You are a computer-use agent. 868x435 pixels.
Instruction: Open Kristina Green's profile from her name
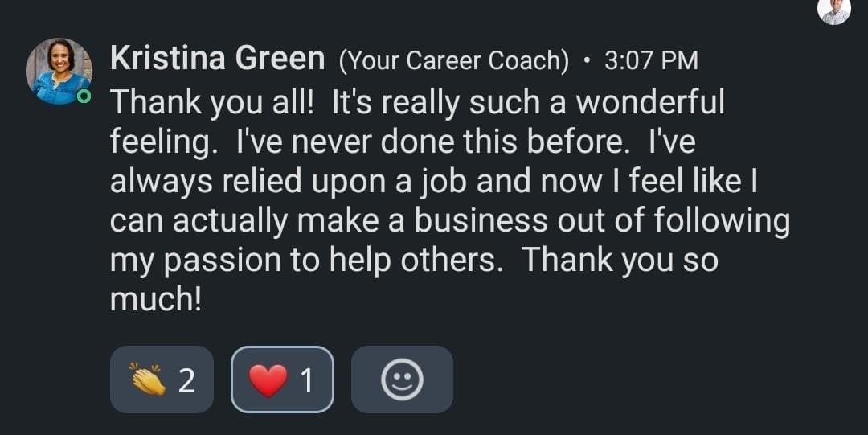(217, 59)
